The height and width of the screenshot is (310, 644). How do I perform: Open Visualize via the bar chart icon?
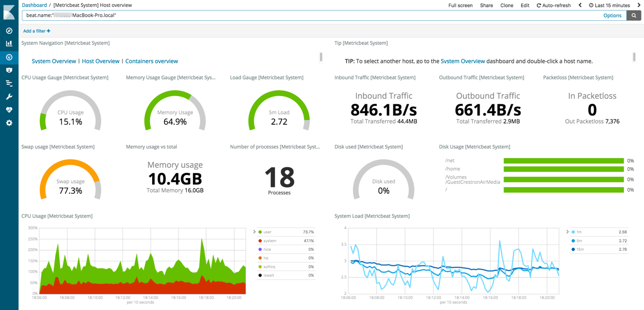(9, 44)
